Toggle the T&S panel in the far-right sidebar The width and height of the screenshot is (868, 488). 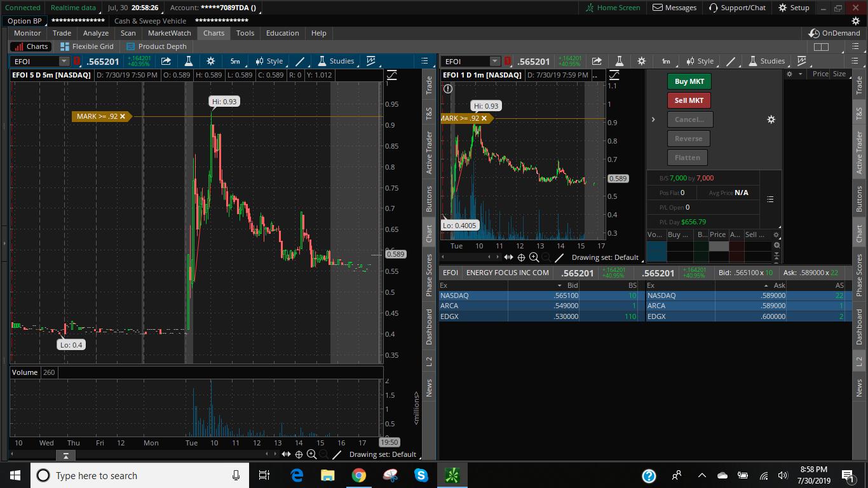click(859, 114)
